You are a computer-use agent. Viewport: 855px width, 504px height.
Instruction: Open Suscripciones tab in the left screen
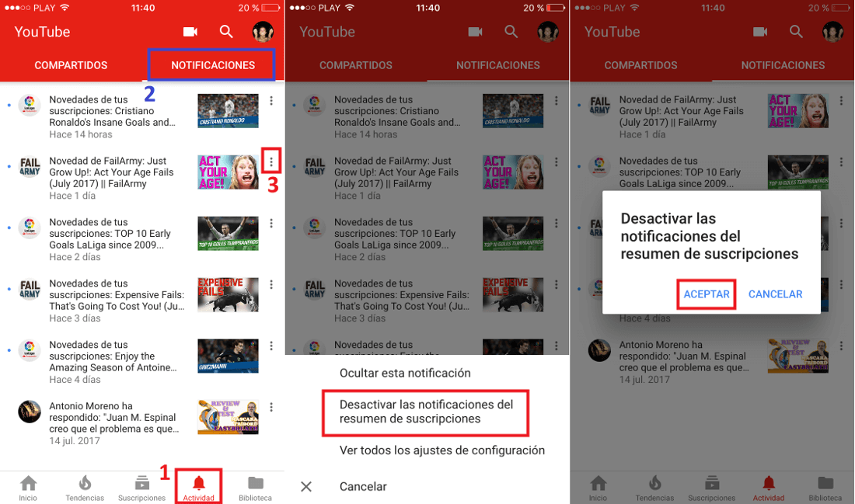141,488
